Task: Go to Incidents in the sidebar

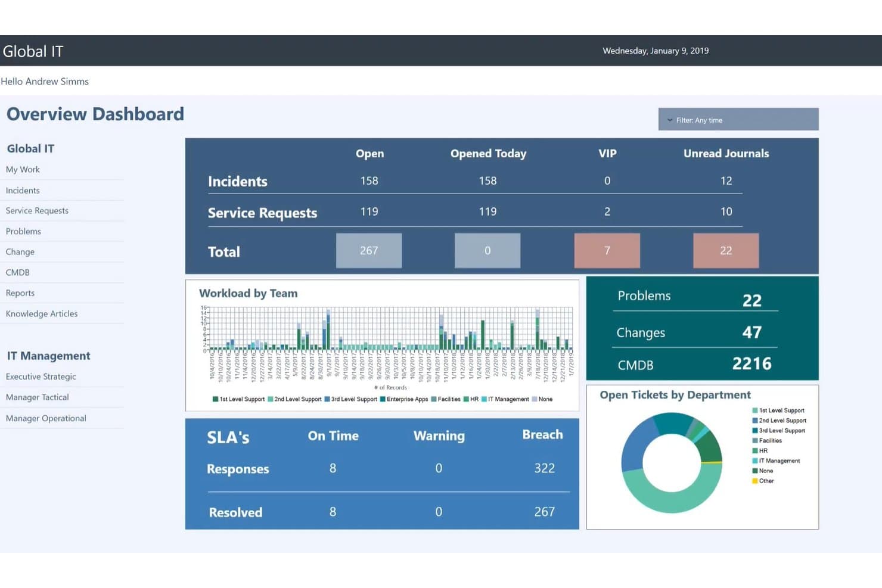Action: click(x=23, y=191)
